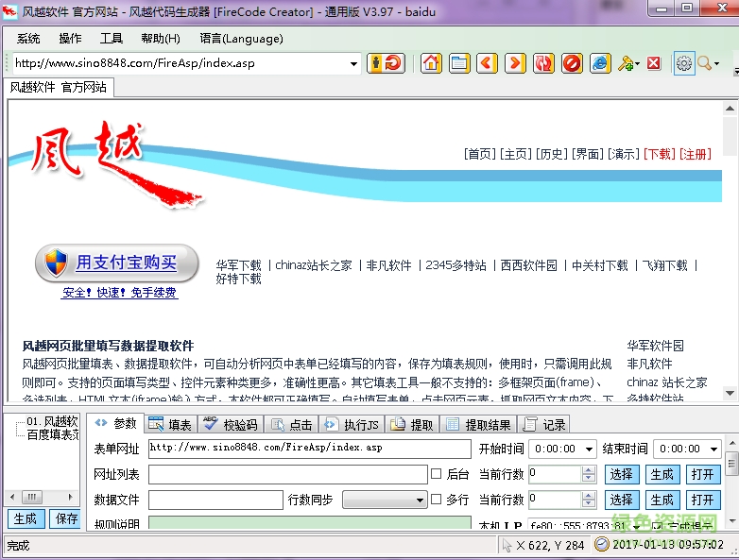The image size is (739, 560).
Task: Click the Refresh page icon
Action: pyautogui.click(x=543, y=63)
